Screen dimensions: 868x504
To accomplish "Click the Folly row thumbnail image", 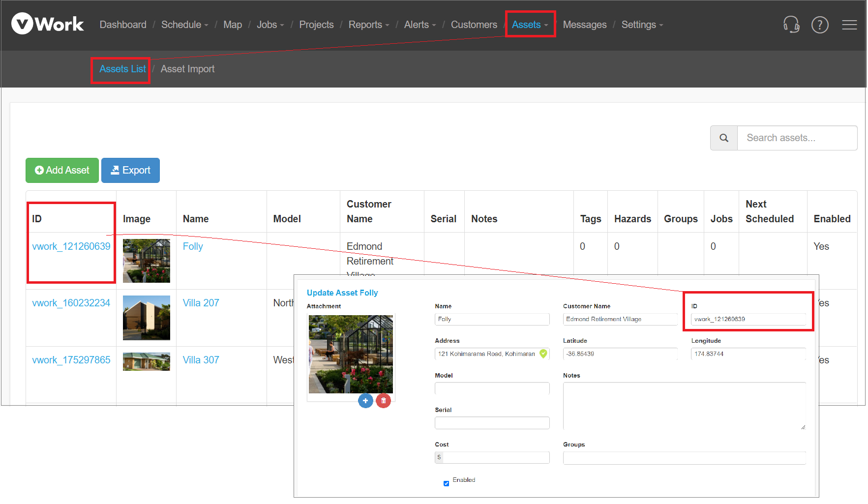I will (146, 261).
